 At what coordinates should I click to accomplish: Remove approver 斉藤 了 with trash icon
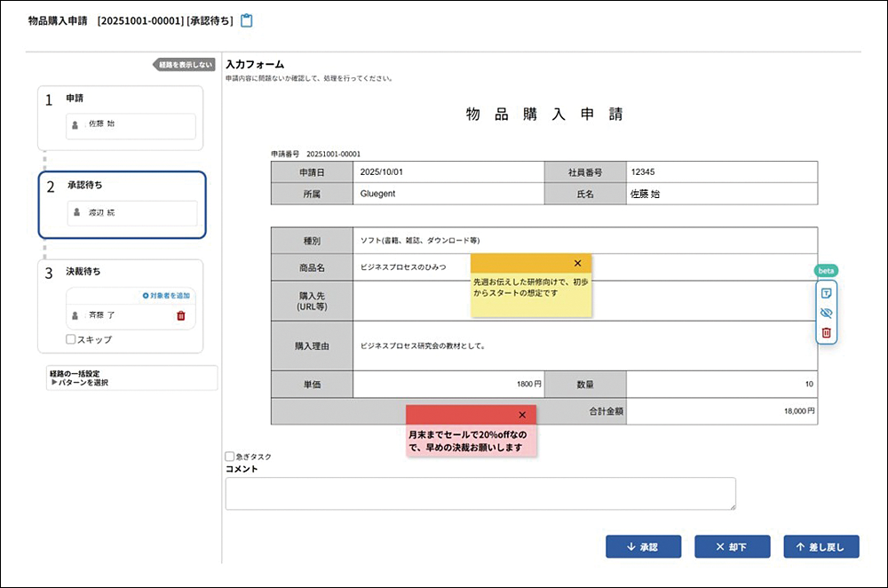(181, 315)
